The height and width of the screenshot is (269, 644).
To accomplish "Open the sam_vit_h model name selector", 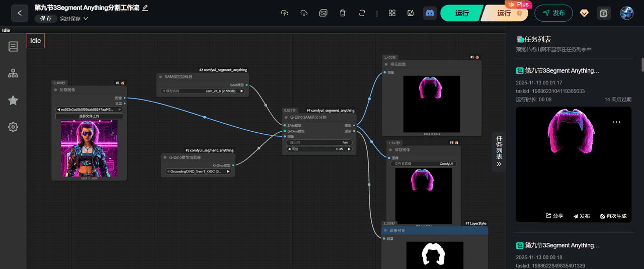I will [x=203, y=91].
